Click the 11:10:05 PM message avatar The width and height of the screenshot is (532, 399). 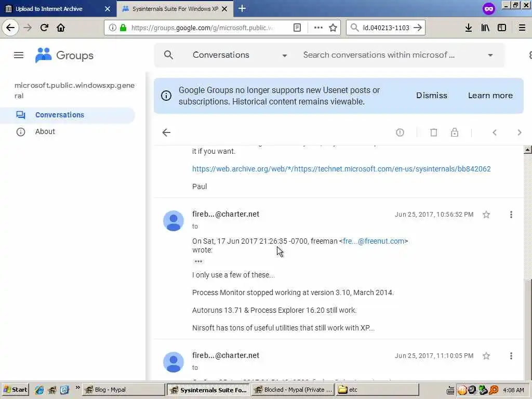coord(174,362)
